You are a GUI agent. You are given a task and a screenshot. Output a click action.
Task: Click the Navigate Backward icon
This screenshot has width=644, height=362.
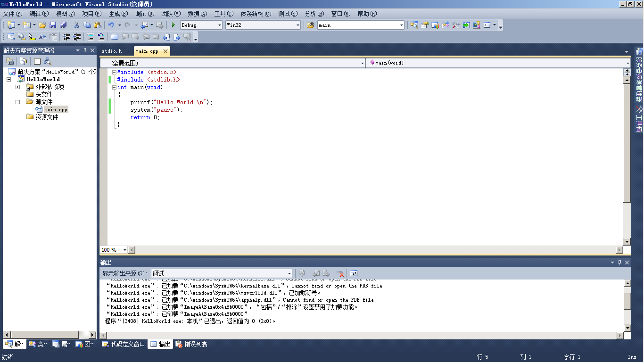pos(144,25)
